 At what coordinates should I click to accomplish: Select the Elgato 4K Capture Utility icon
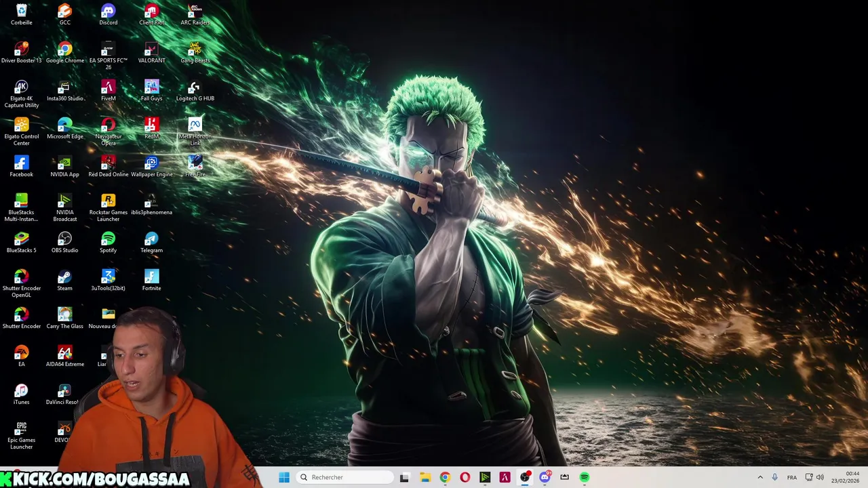point(21,94)
